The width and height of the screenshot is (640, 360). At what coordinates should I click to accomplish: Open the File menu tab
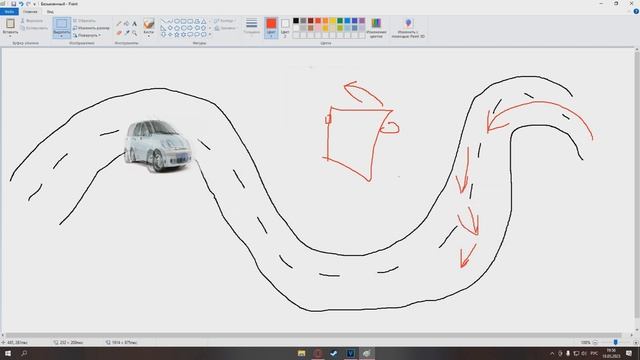coord(9,12)
